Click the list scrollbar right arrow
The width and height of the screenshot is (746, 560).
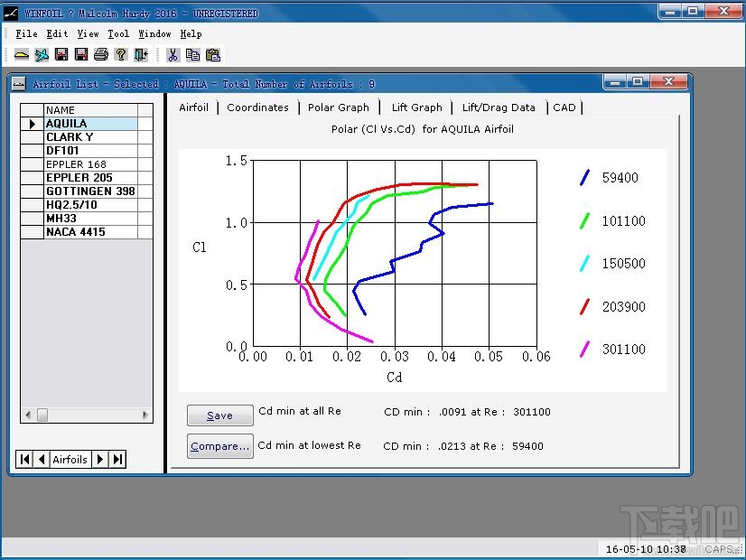click(145, 415)
